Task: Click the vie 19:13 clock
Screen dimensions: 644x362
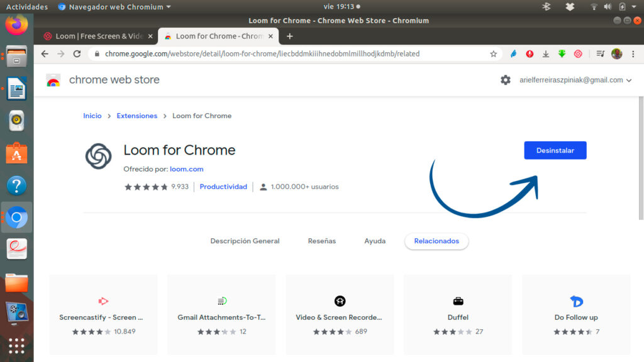Action: point(339,6)
